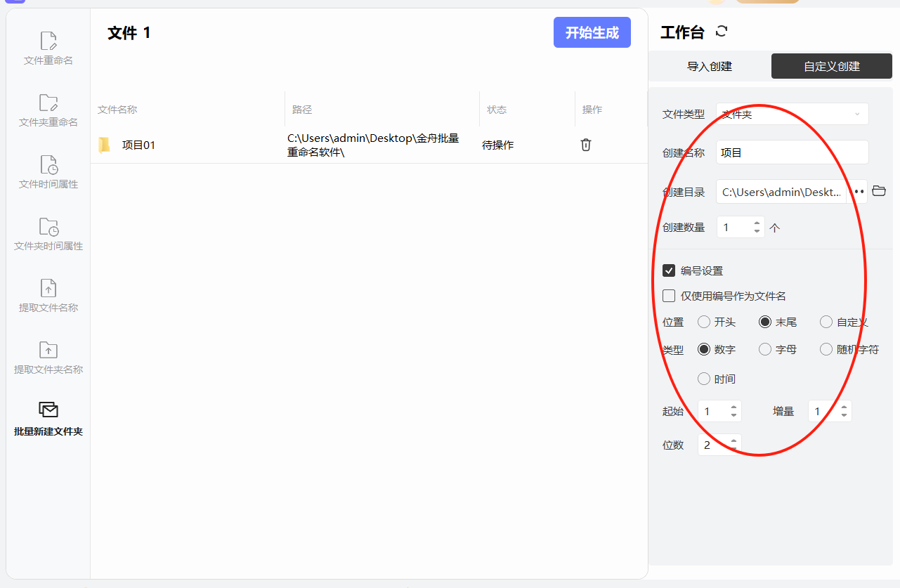Click the 创建目录 path field
900x588 pixels.
(x=782, y=192)
